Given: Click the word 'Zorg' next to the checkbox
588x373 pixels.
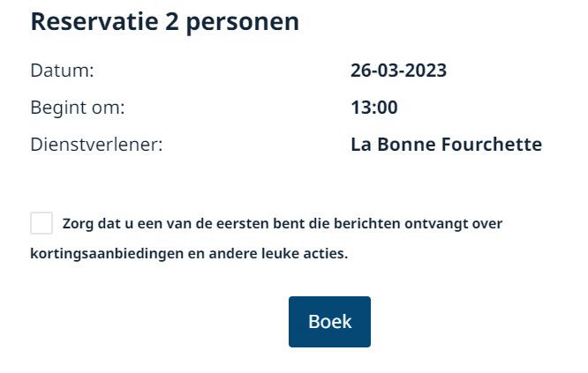Looking at the screenshot, I should click(78, 224).
